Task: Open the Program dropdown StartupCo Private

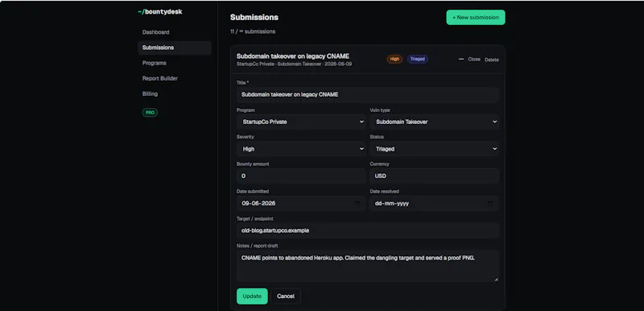Action: click(x=301, y=122)
